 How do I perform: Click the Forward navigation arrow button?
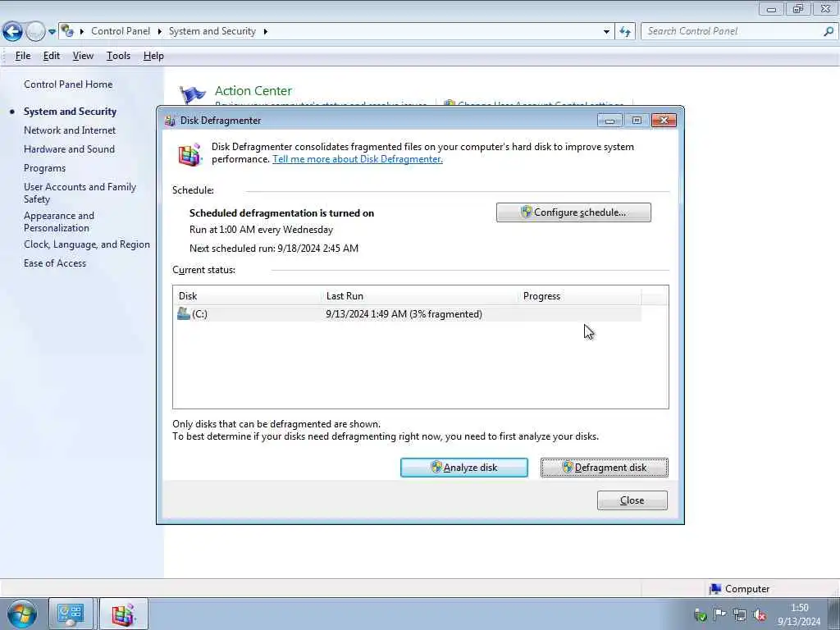[35, 32]
